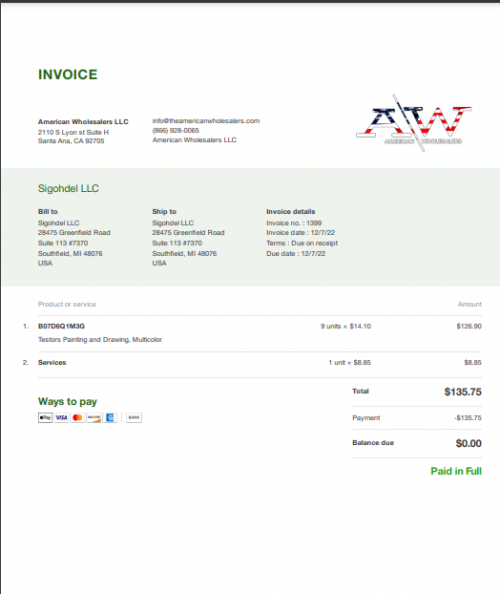Click the Visa card icon
Viewport: 500px width, 594px height.
pyautogui.click(x=61, y=417)
